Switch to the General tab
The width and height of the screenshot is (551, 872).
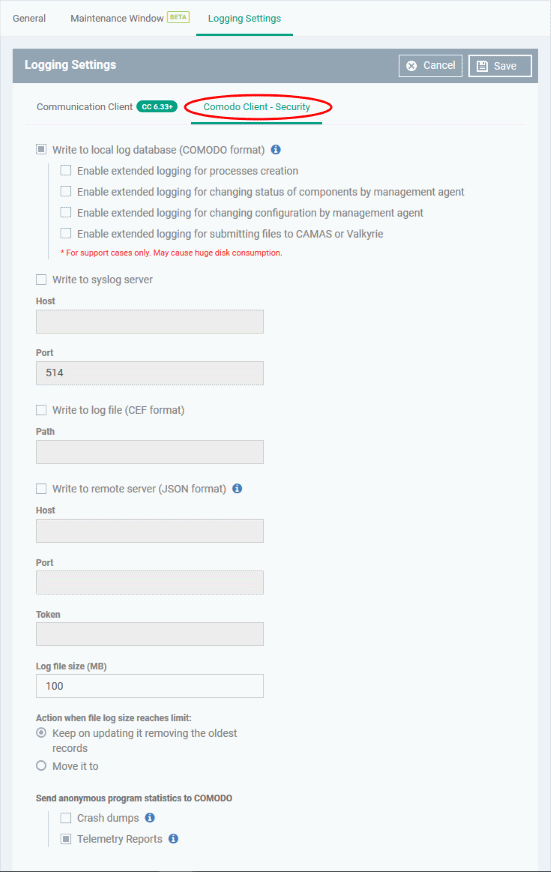(29, 18)
